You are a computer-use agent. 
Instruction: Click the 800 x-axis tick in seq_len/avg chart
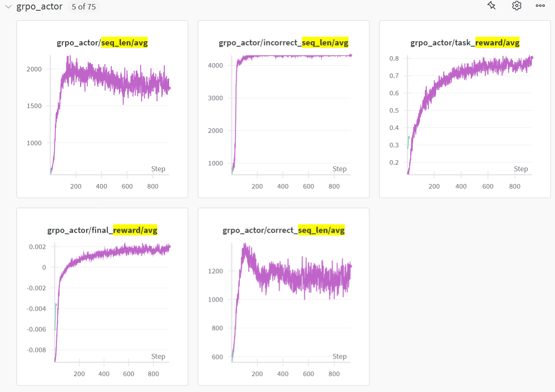(x=153, y=186)
